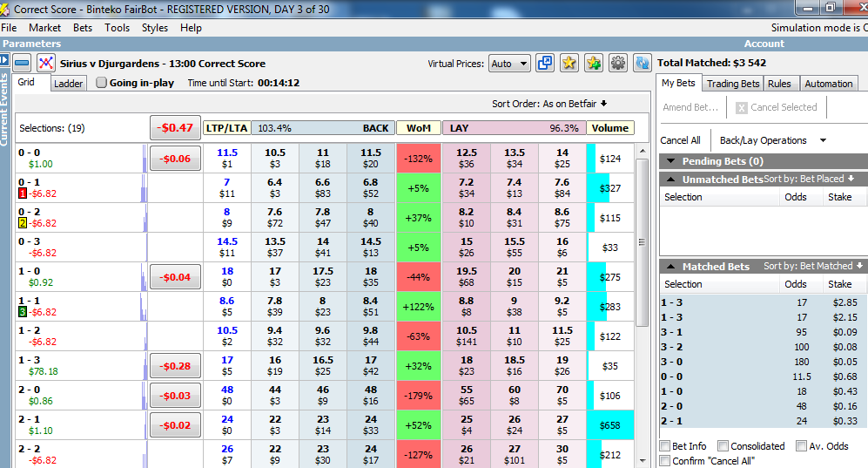Enable the Bet Info checkbox

pyautogui.click(x=666, y=446)
